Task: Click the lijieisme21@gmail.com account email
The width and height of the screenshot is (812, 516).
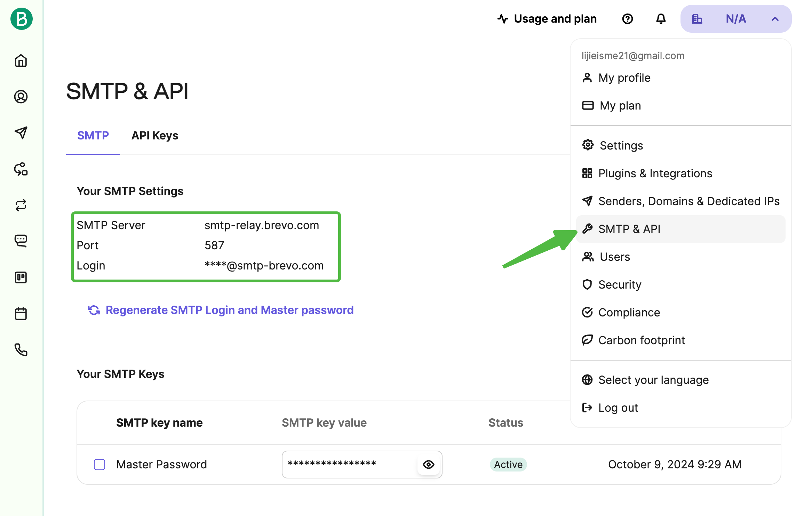Action: (x=633, y=56)
